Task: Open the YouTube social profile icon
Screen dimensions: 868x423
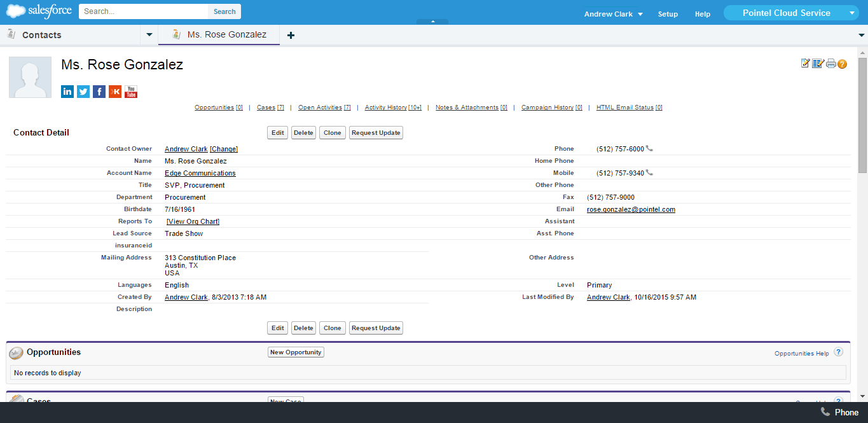Action: point(131,92)
